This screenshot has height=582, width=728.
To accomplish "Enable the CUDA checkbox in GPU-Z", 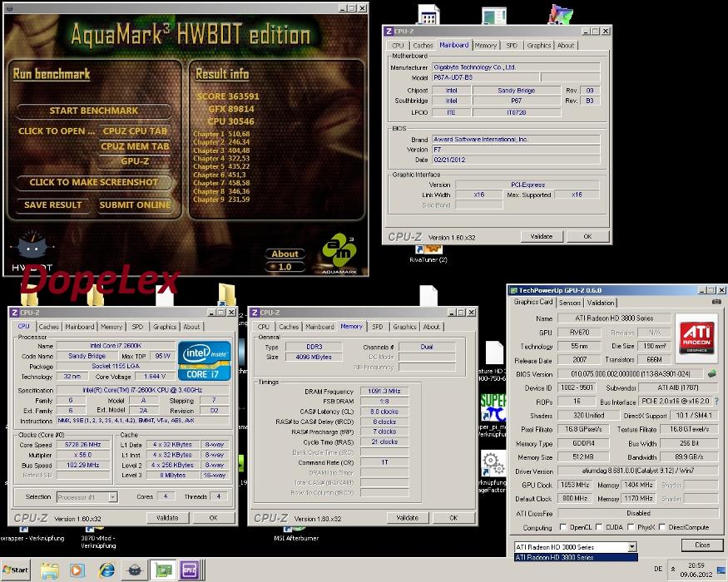I will [x=599, y=527].
